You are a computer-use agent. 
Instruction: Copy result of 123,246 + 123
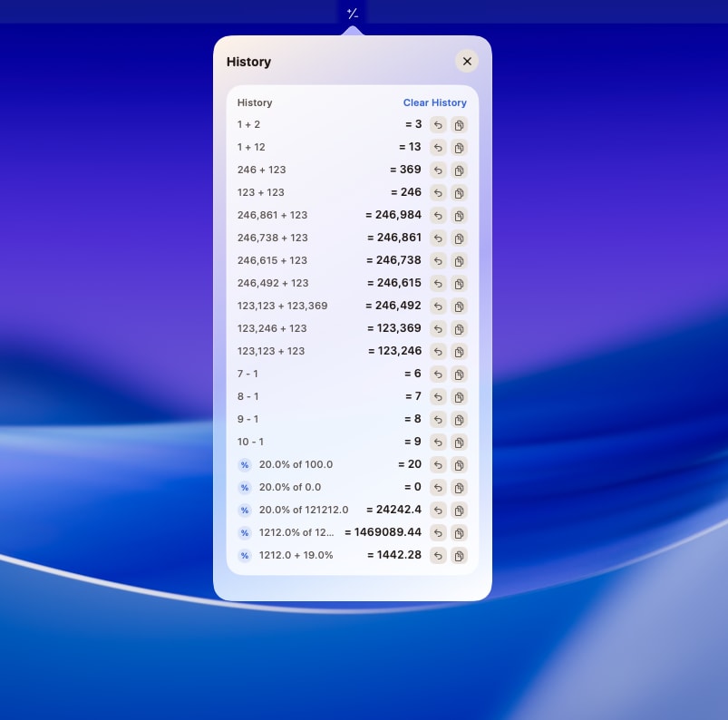tap(459, 329)
